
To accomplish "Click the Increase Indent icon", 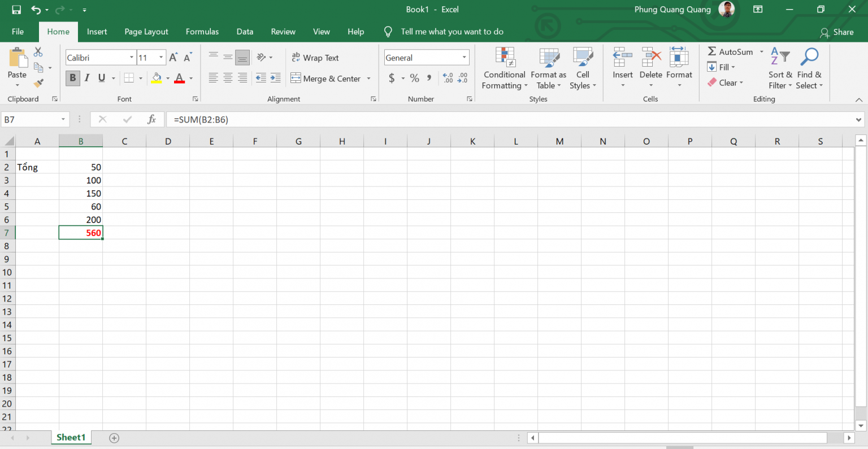I will click(x=275, y=78).
